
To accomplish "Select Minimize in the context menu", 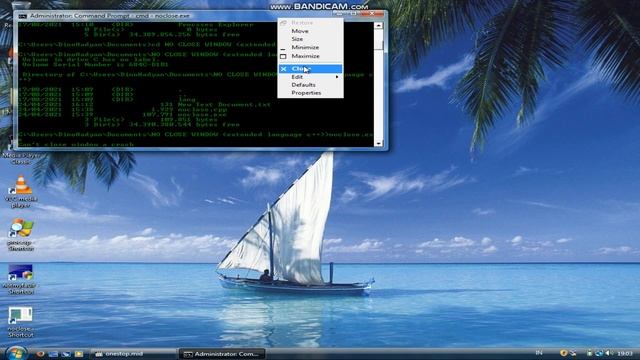I will click(x=310, y=47).
